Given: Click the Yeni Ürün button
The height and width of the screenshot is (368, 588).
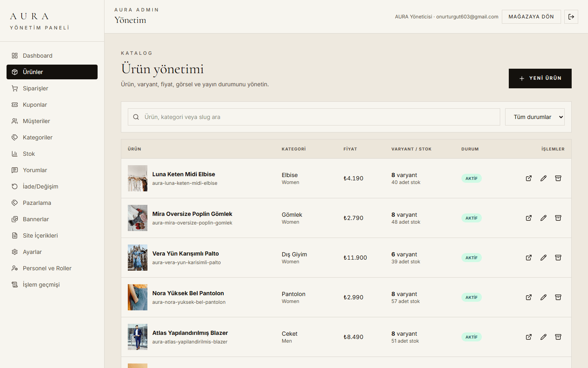Looking at the screenshot, I should coord(540,79).
